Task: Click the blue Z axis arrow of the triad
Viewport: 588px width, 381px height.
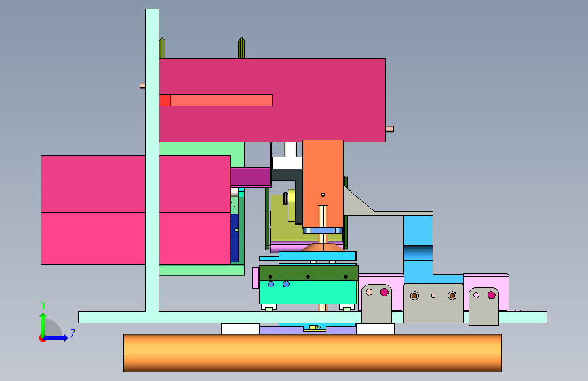Action: click(x=57, y=338)
